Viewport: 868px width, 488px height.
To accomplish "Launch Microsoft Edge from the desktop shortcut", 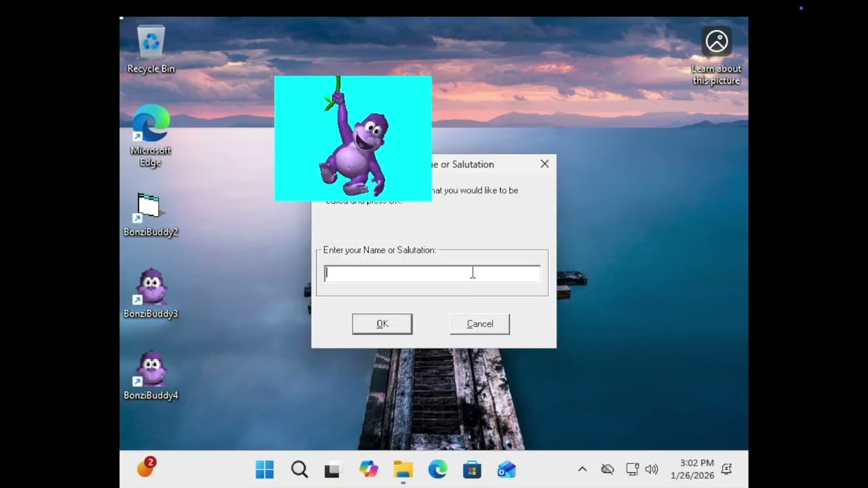I will coord(151,136).
